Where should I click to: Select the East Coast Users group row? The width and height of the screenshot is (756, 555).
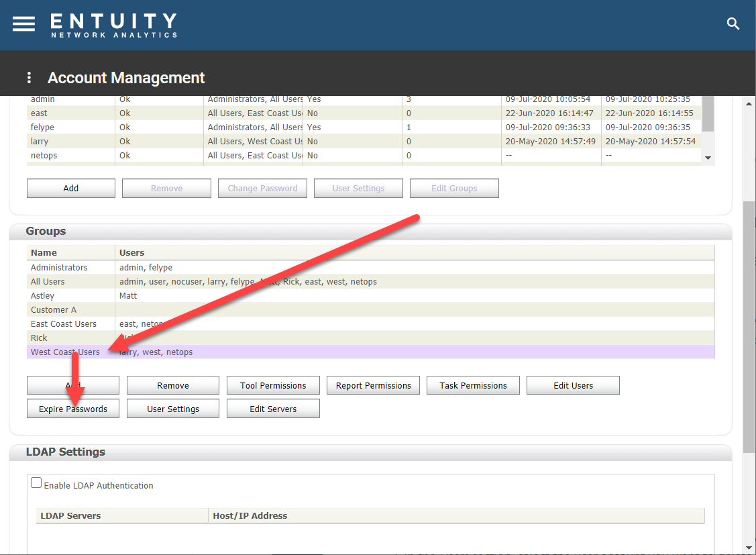point(370,324)
